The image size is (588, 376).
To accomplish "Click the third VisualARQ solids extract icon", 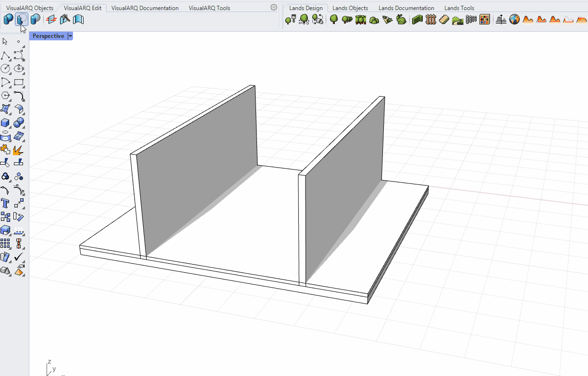I will 35,19.
